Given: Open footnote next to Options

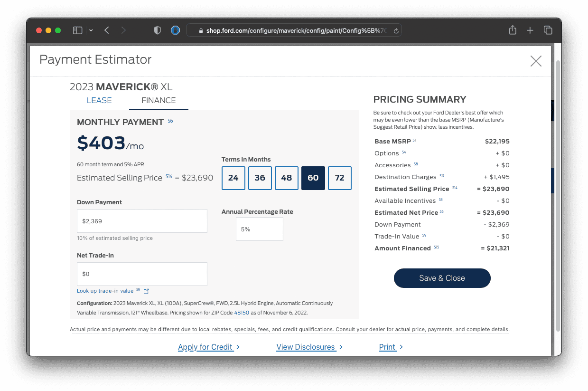Looking at the screenshot, I should (x=404, y=152).
